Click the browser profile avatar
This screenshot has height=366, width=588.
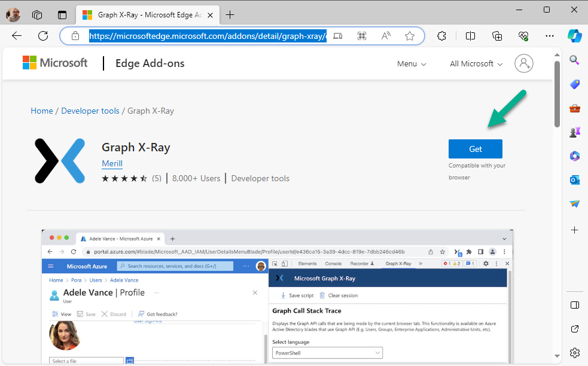pyautogui.click(x=13, y=15)
